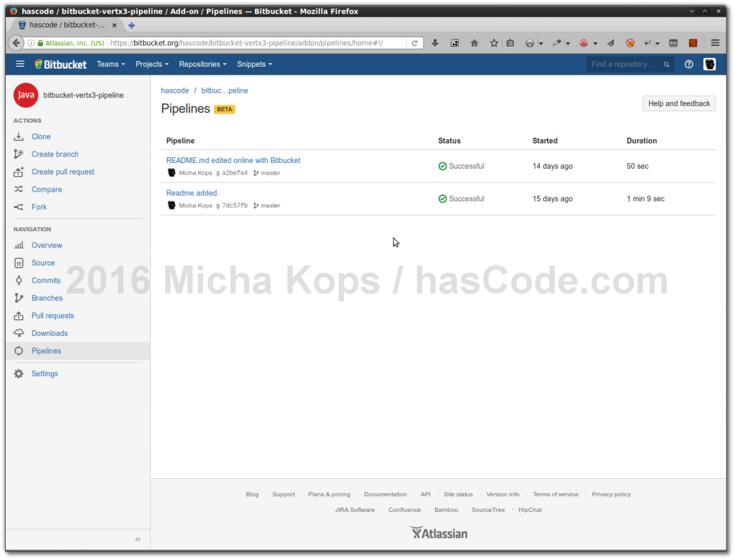Click the Downloads cloud icon

19,333
